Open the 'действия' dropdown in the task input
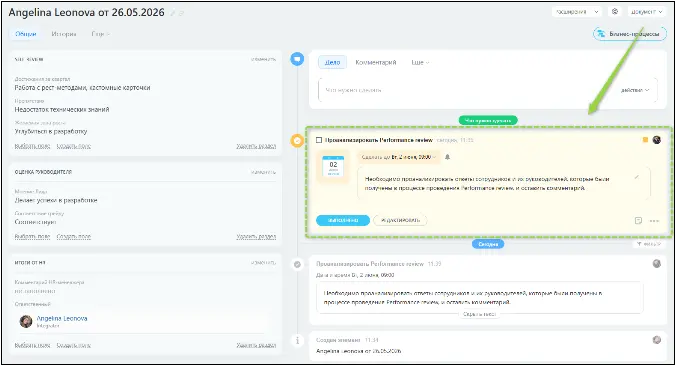 635,90
